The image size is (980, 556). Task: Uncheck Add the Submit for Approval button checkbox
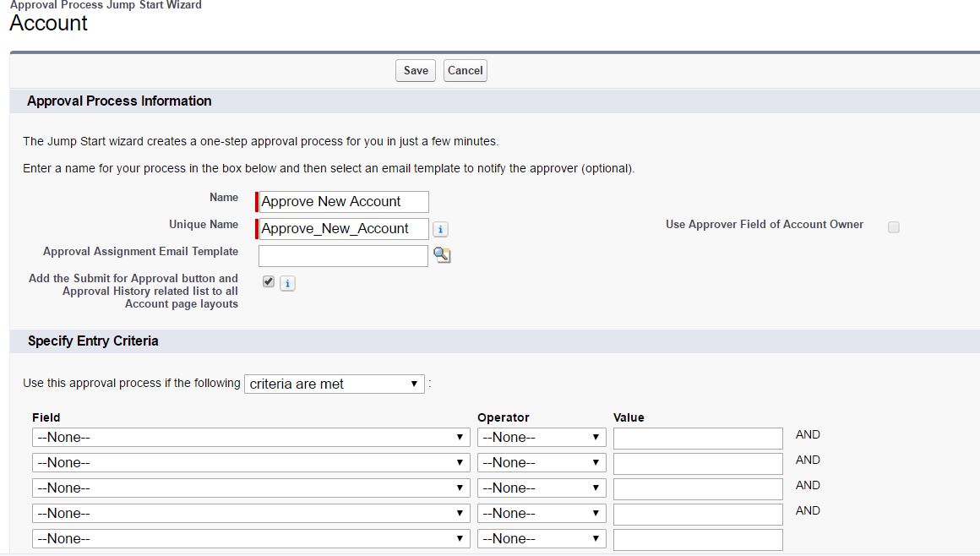(269, 281)
